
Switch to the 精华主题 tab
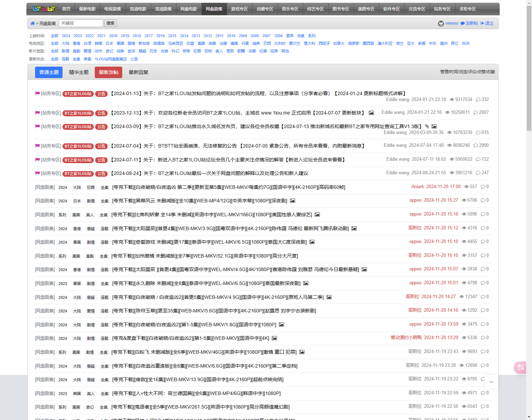click(79, 72)
